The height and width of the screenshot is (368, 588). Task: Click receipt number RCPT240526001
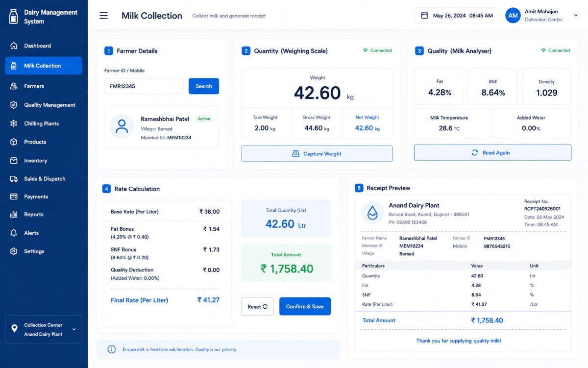(542, 209)
